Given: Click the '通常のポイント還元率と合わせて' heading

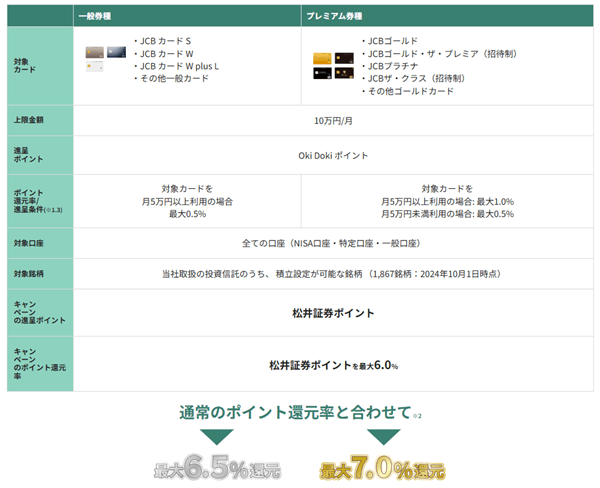Looking at the screenshot, I should click(x=295, y=413).
